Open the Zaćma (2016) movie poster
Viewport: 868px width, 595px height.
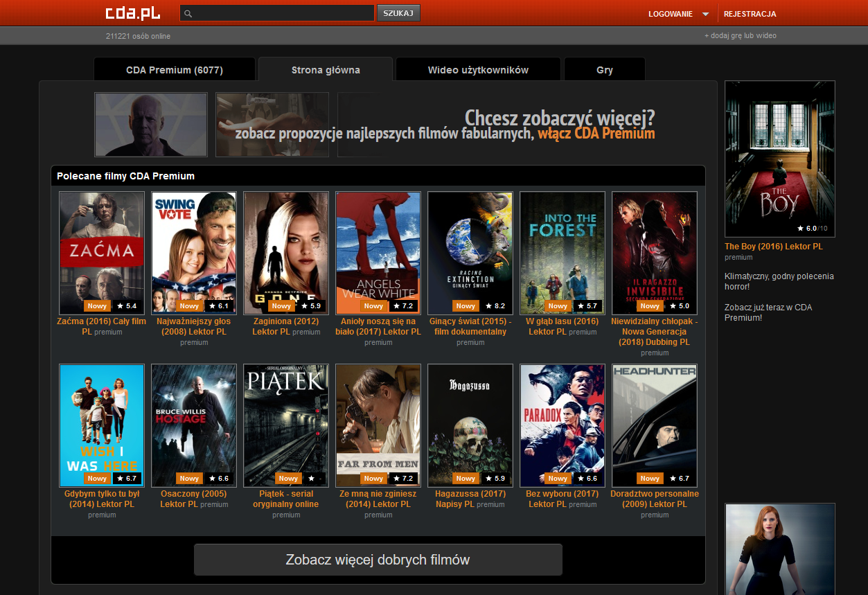101,253
